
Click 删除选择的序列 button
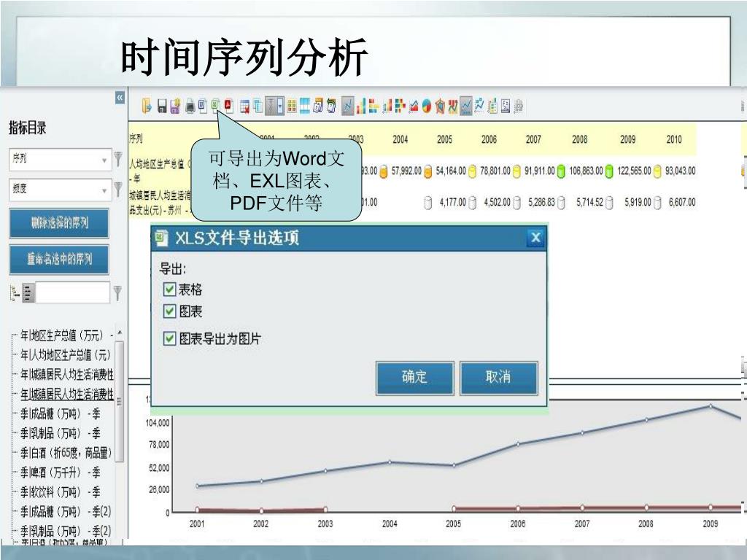click(x=59, y=223)
